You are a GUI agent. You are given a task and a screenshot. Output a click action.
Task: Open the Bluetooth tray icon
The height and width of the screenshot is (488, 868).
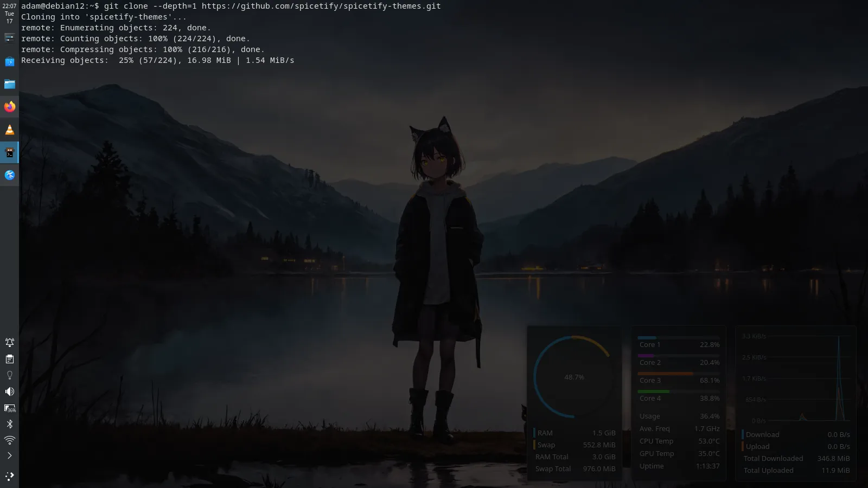[x=9, y=424]
